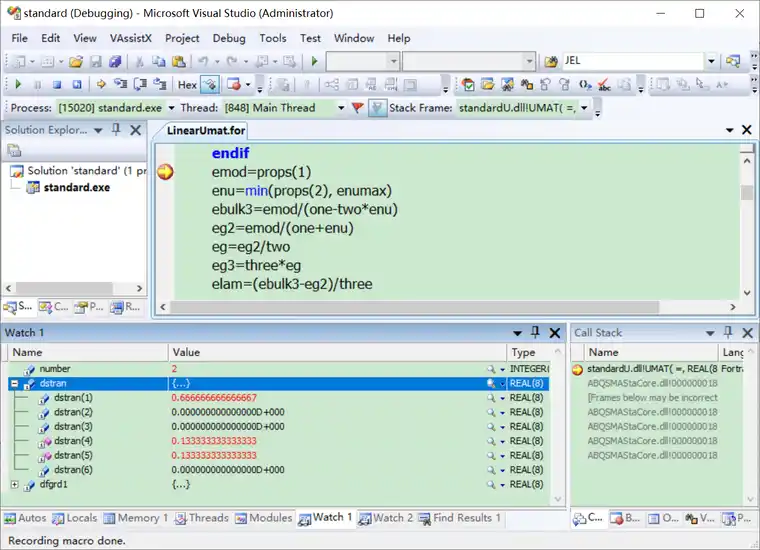Close the Solution Explorer panel
The height and width of the screenshot is (550, 760).
point(136,130)
